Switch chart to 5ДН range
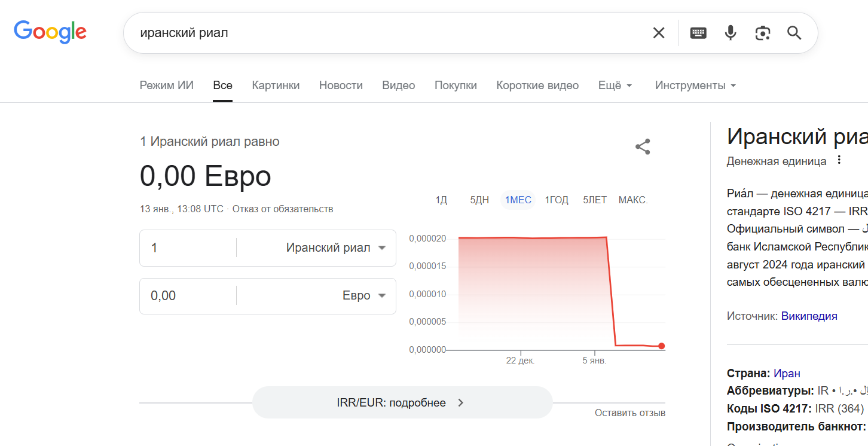Screen dimensions: 868x446 pyautogui.click(x=479, y=200)
